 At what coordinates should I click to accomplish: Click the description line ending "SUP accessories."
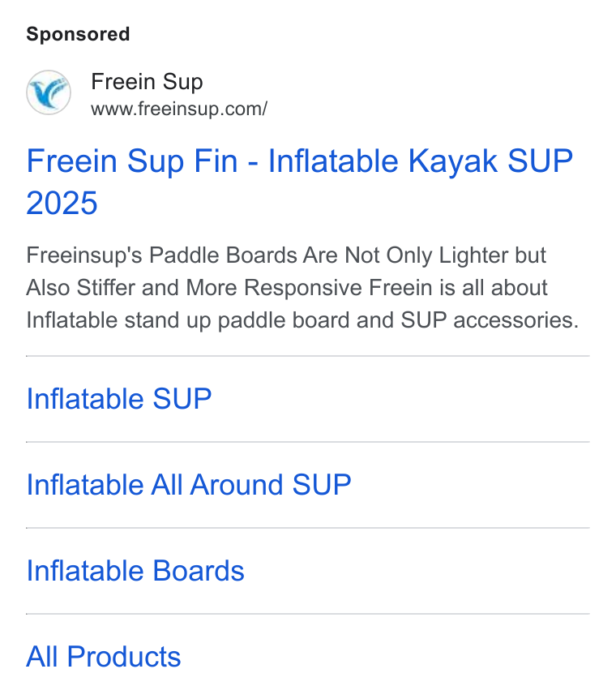tap(302, 320)
